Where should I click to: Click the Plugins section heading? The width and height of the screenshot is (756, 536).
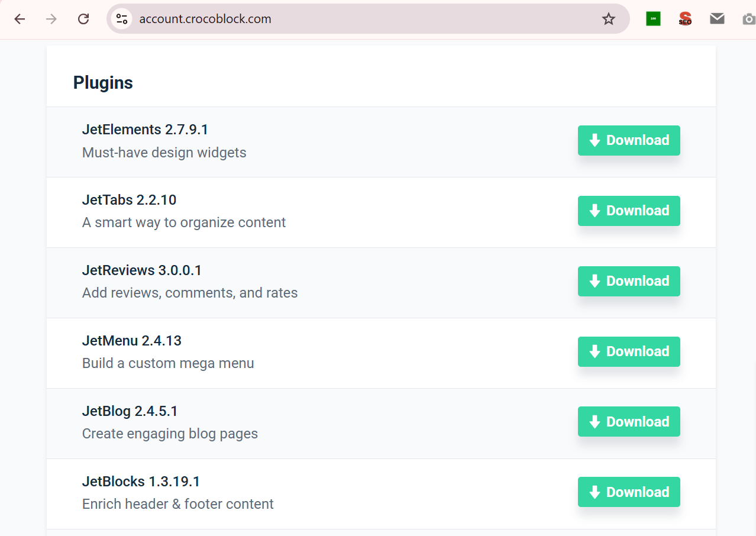click(103, 83)
